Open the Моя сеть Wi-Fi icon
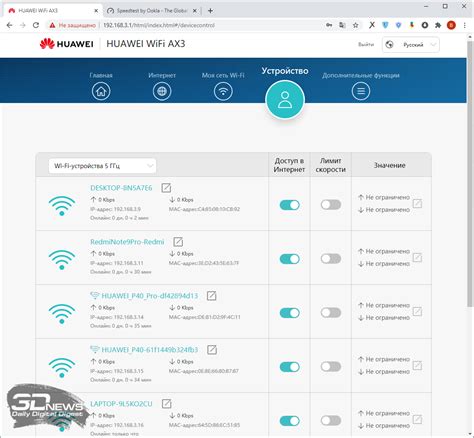The image size is (474, 438). pyautogui.click(x=223, y=91)
